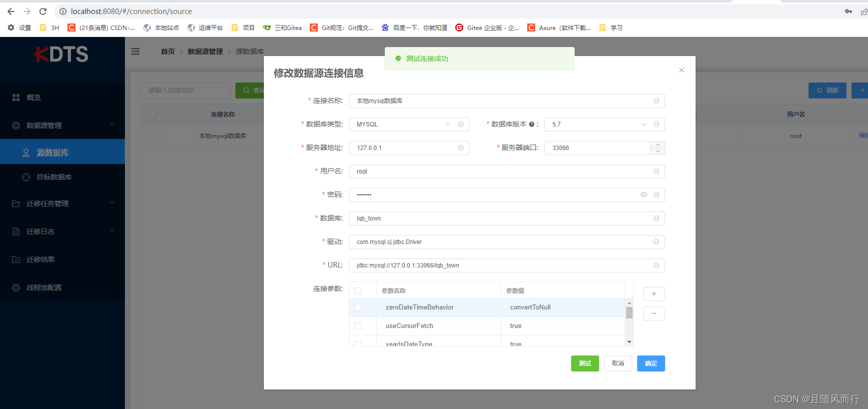Open the 3H bookmark folder

click(x=49, y=27)
